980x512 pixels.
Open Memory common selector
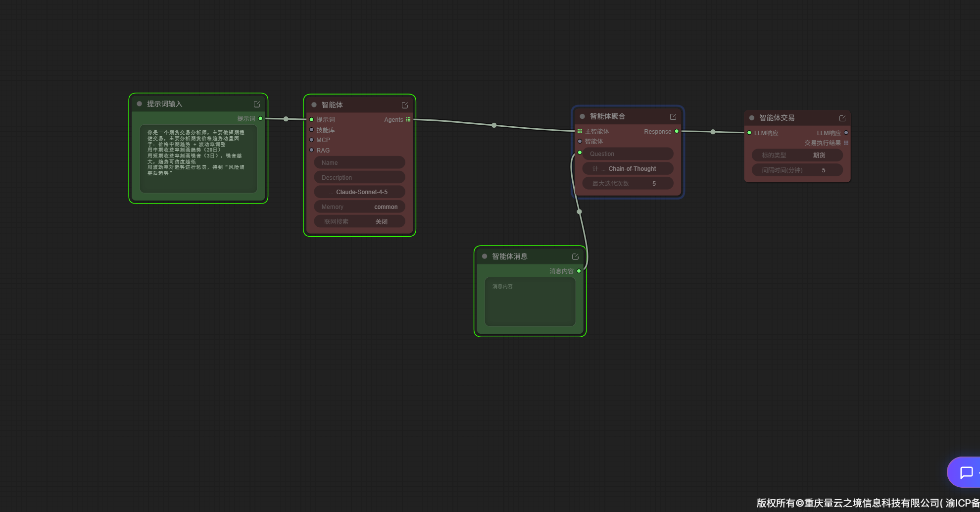(x=359, y=207)
